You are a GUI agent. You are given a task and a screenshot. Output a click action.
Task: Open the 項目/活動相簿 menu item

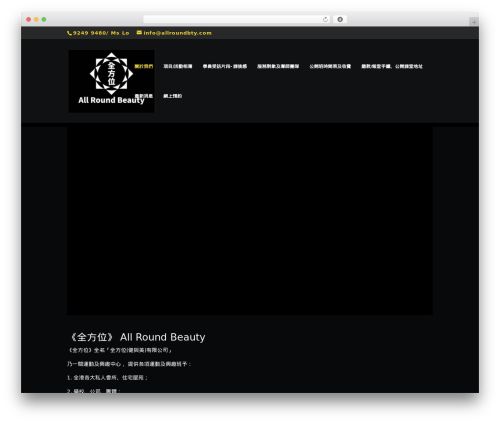point(178,66)
